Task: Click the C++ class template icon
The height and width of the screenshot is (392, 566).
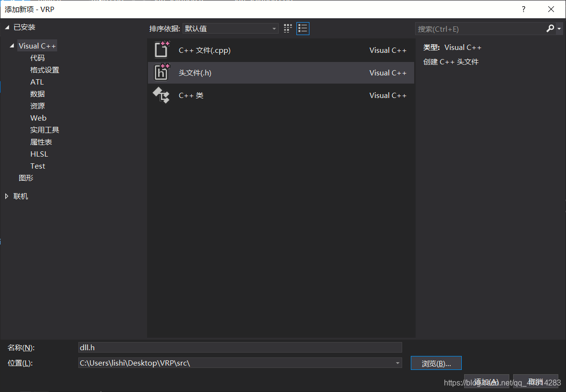Action: 161,95
